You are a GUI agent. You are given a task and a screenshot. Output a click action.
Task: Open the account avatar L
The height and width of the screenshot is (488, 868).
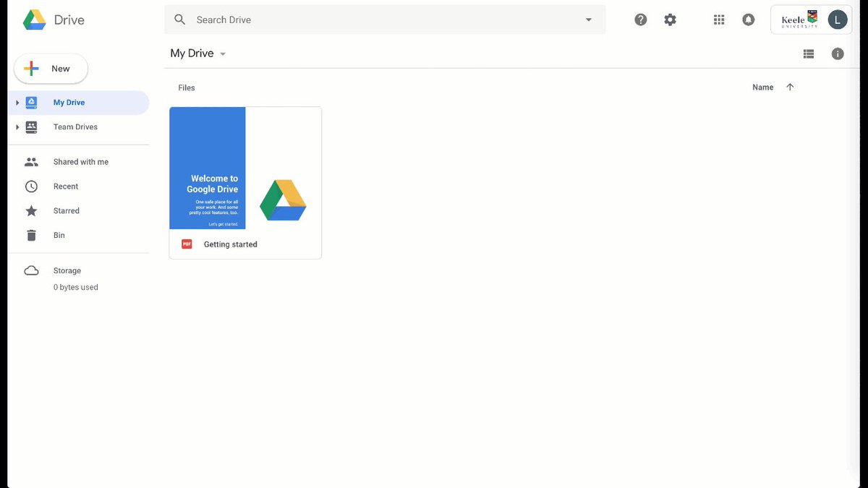(x=838, y=20)
